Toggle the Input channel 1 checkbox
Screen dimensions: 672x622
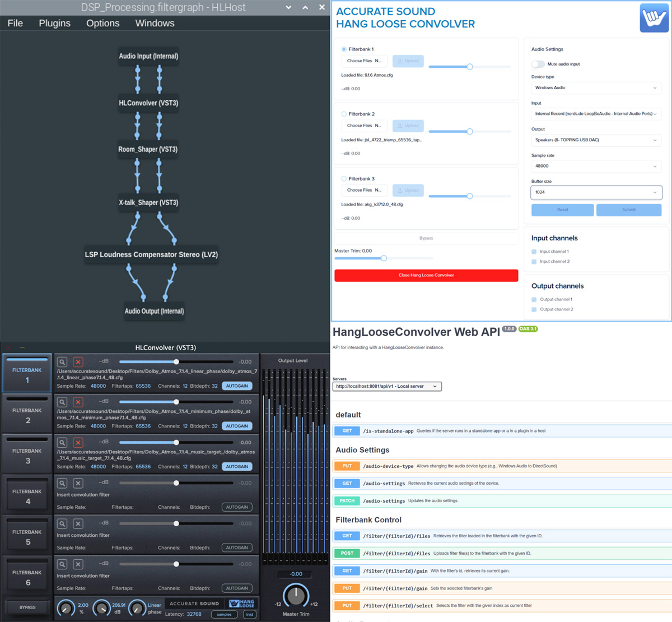(x=534, y=252)
